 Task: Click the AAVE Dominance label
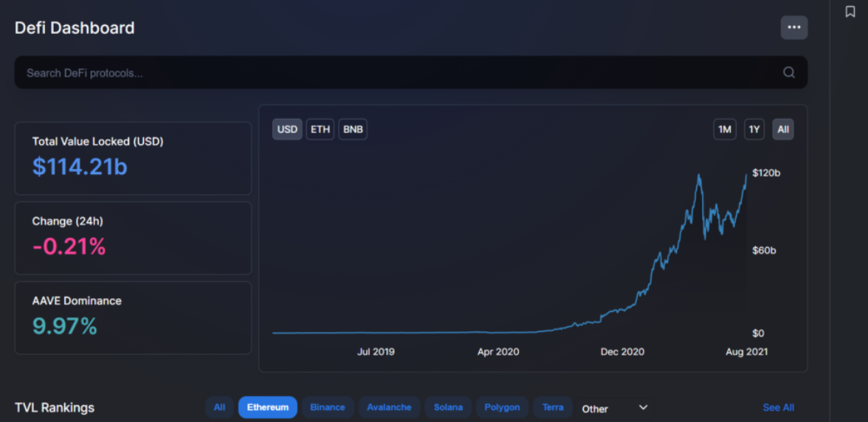click(x=77, y=301)
